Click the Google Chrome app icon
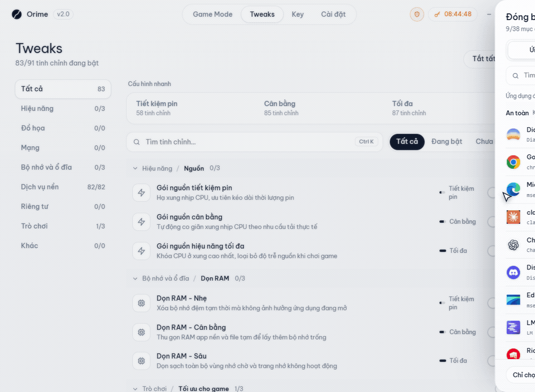Viewport: 535px width, 392px height. [513, 162]
